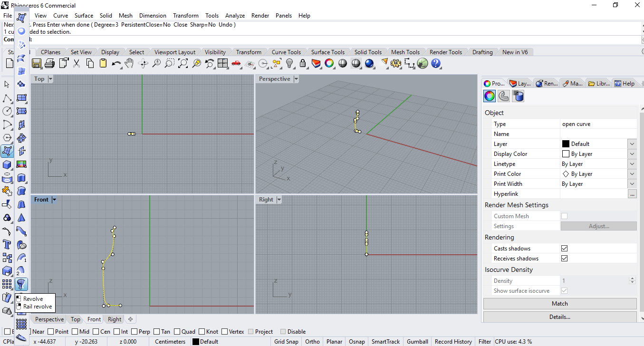Open the Print Color dropdown
The width and height of the screenshot is (644, 346).
(x=632, y=174)
